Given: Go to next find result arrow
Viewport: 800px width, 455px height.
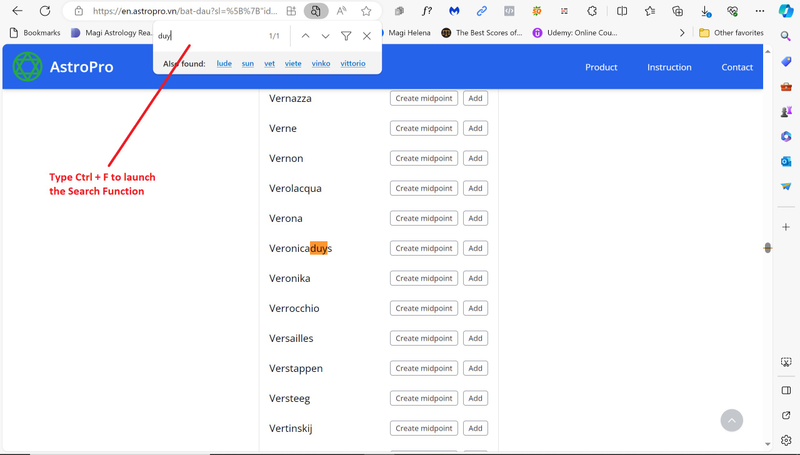Looking at the screenshot, I should (326, 36).
